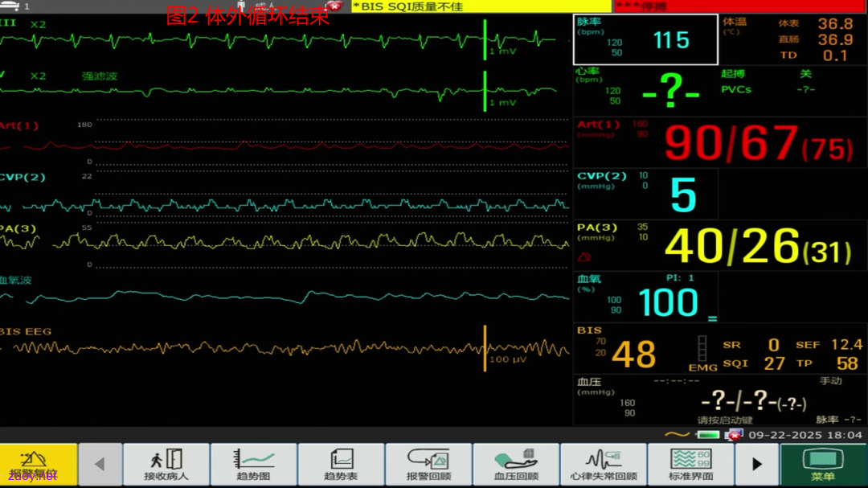
Task: Open 心律失常回顾 arrhythmia review
Action: pyautogui.click(x=604, y=464)
